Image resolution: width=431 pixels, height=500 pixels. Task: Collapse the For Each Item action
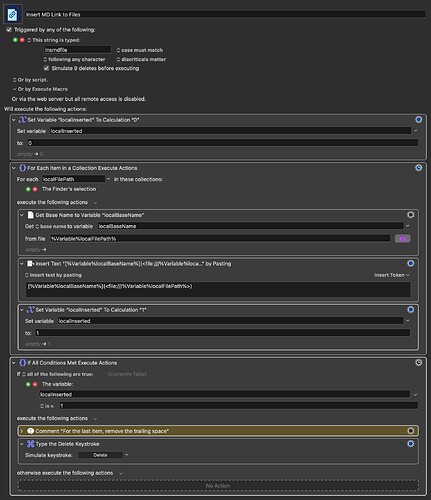pyautogui.click(x=14, y=168)
